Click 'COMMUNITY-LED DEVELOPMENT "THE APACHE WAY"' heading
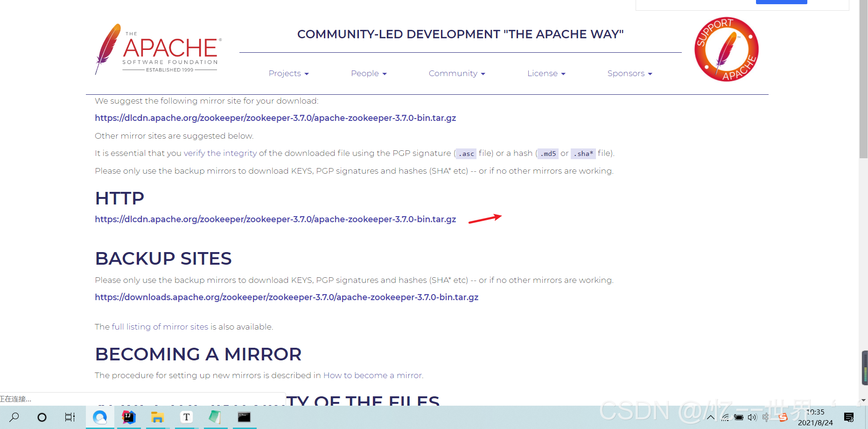The height and width of the screenshot is (429, 868). pos(460,34)
